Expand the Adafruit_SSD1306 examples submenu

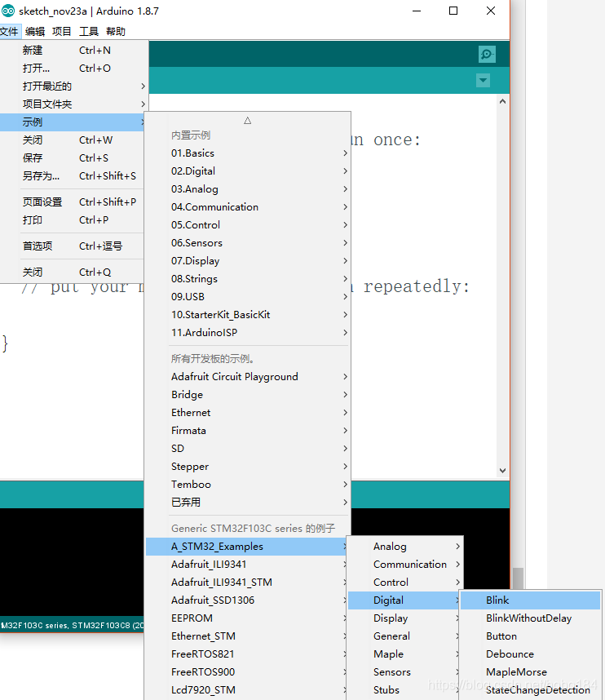click(213, 600)
